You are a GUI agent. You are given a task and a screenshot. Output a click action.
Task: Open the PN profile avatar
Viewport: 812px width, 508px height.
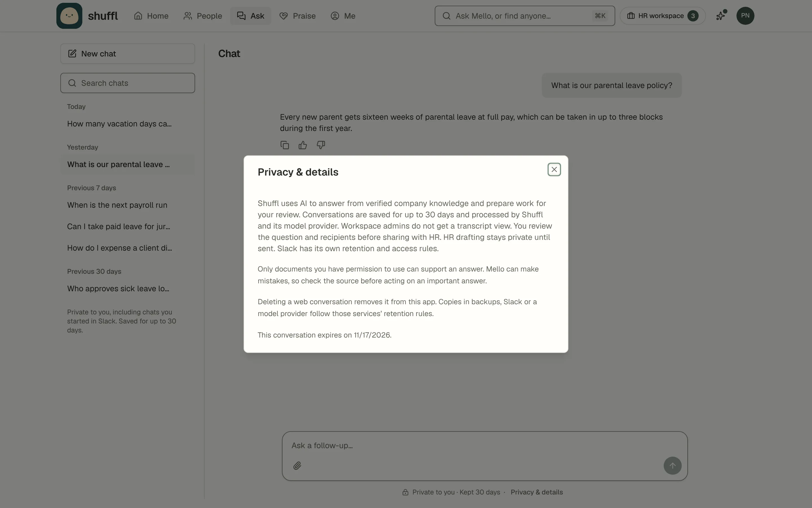click(745, 16)
